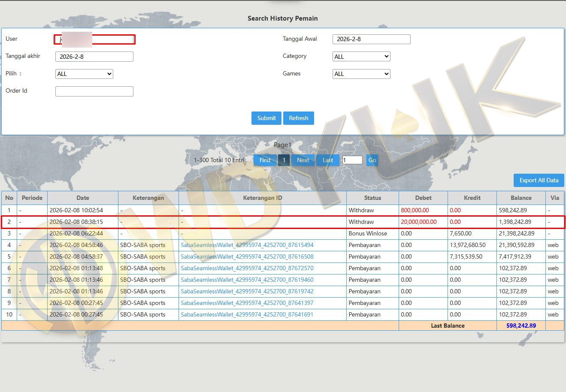Click the Submit button
Screen dimensions: 566x392
tap(266, 118)
